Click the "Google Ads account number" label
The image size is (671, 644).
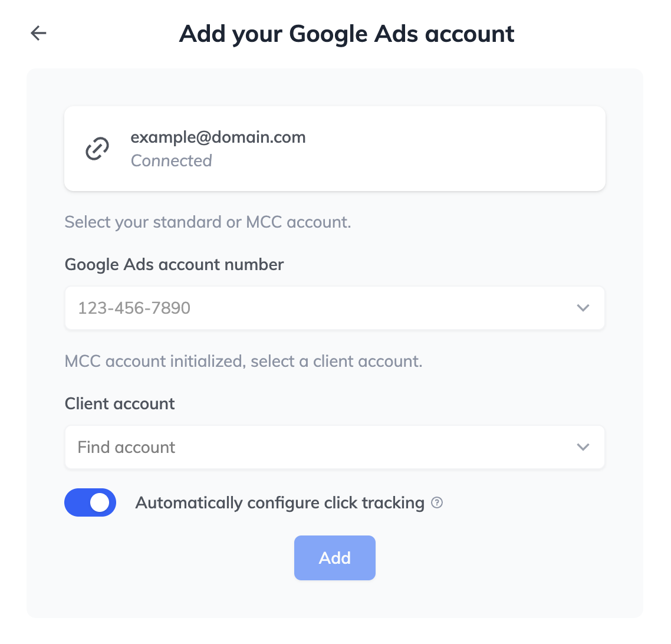coord(174,264)
